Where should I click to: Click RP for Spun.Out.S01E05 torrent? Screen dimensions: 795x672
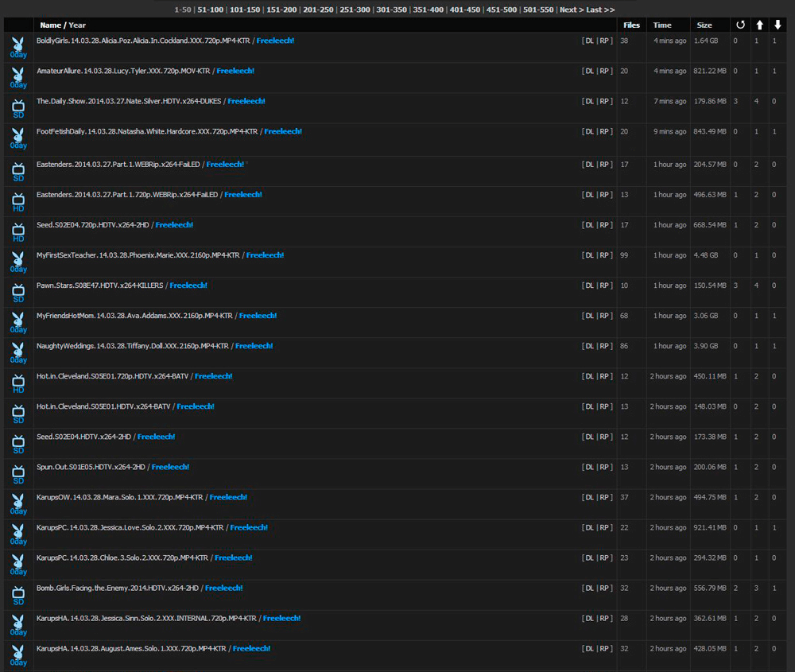(x=604, y=467)
